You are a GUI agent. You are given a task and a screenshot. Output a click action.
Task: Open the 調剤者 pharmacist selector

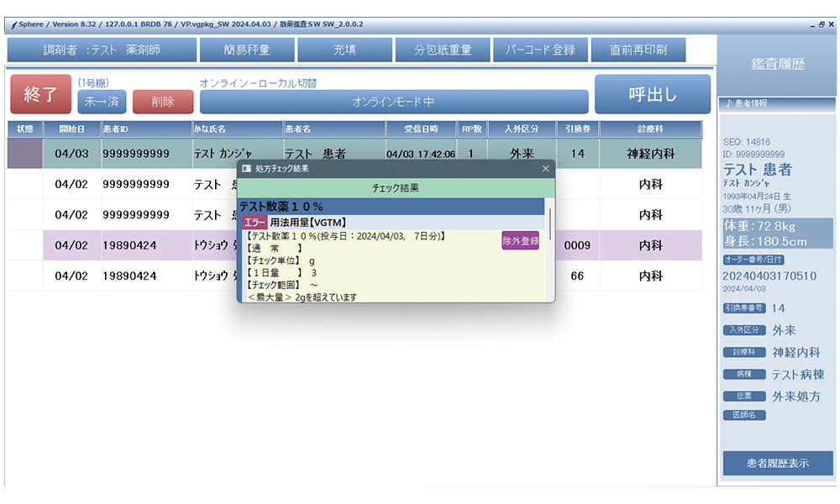click(x=102, y=50)
